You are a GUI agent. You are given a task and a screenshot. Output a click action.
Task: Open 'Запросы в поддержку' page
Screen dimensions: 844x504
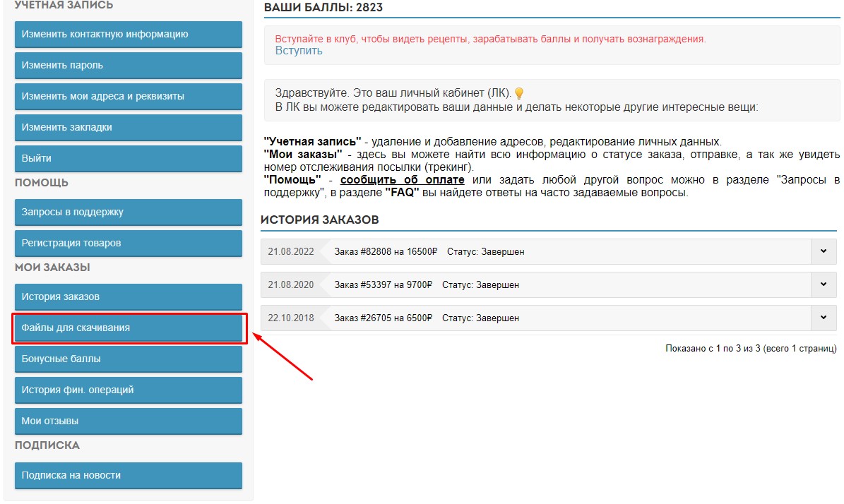point(129,212)
